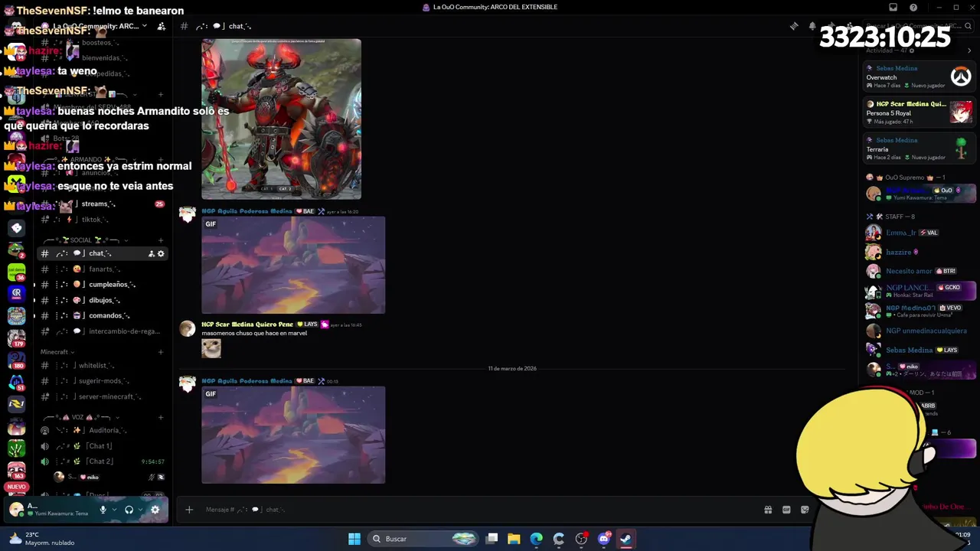Open Sebas Medina Terraria activity card
The image size is (980, 551).
point(918,148)
